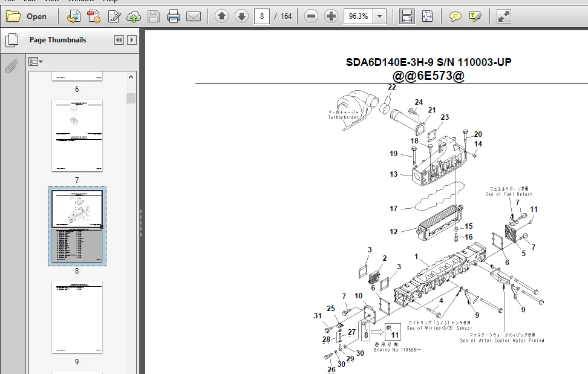Click the Print icon
The image size is (588, 374).
tap(173, 16)
